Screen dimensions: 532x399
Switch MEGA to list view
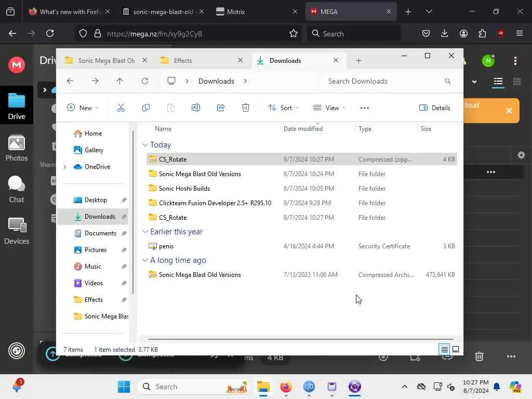click(498, 82)
